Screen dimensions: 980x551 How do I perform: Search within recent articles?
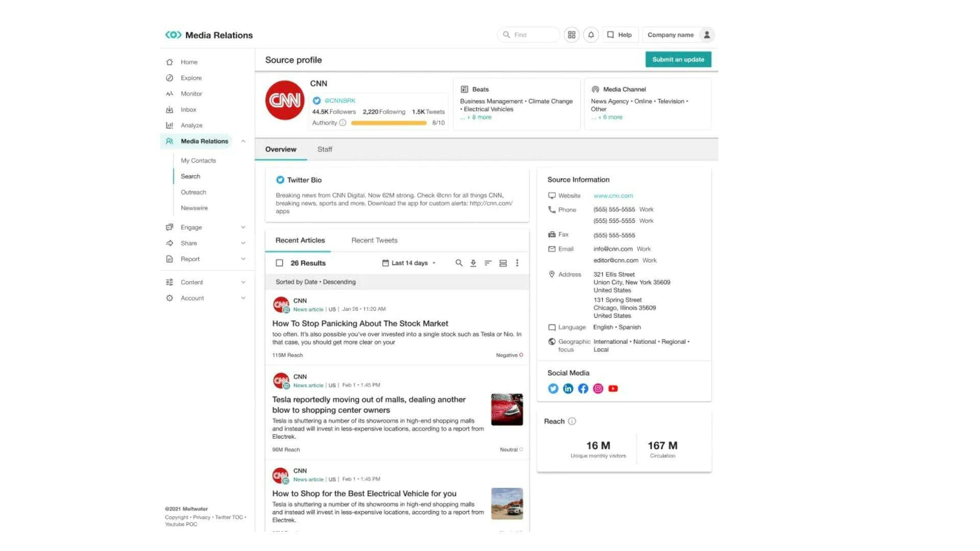(x=459, y=263)
